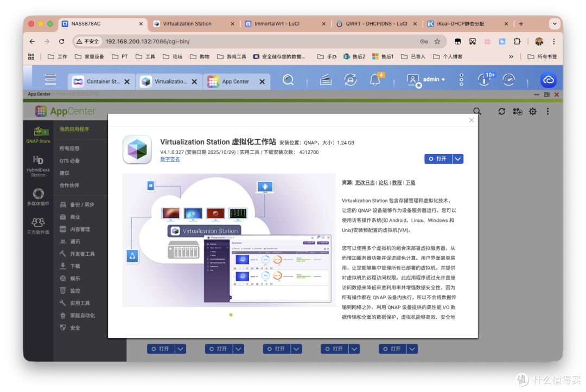Open App Center settings gear
The height and width of the screenshot is (392, 586).
coord(533,111)
